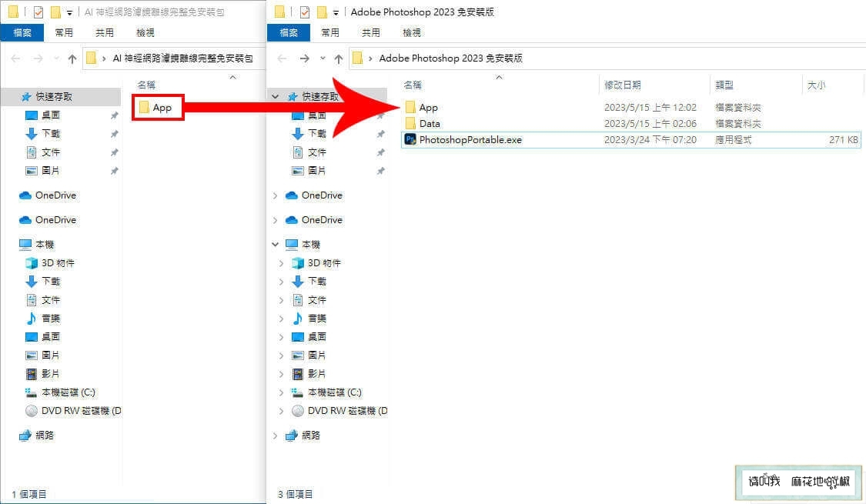Launch PhotoshopPortable.exe application icon
The image size is (866, 504).
[x=410, y=140]
